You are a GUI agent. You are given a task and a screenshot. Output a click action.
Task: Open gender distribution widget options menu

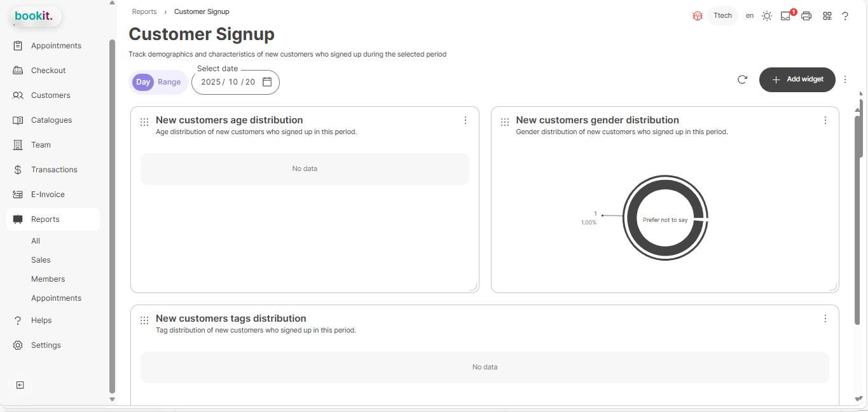825,120
